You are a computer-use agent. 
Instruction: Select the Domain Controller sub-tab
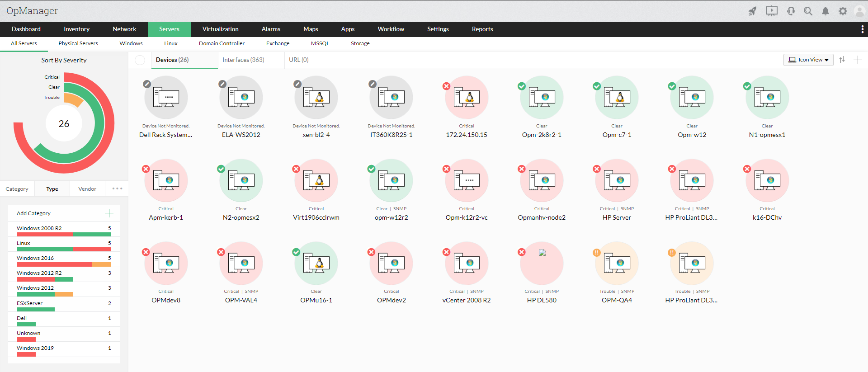pyautogui.click(x=222, y=43)
